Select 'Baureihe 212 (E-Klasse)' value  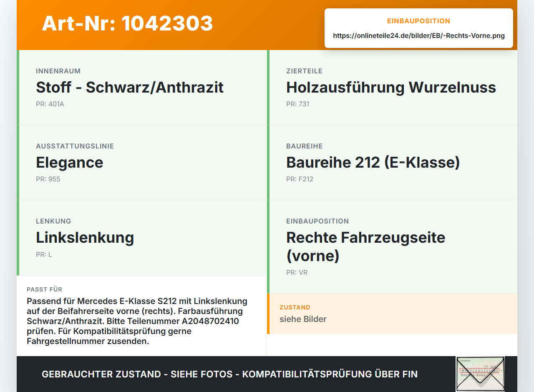tap(373, 163)
